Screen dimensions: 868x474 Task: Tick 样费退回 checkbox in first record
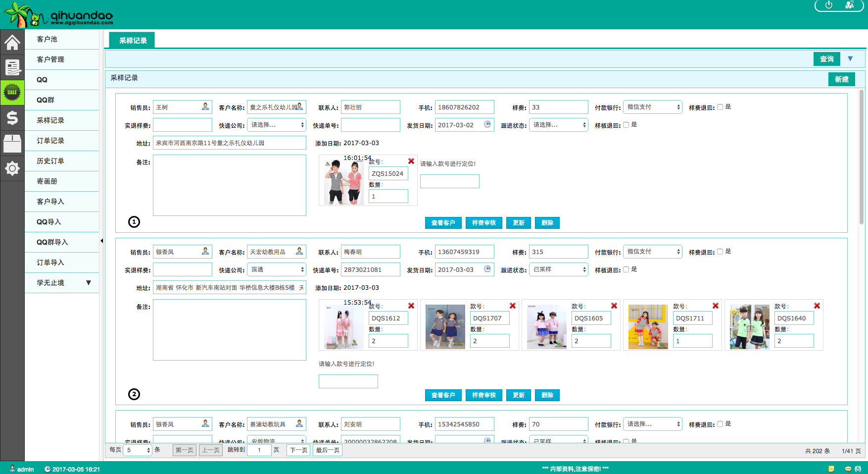(720, 107)
